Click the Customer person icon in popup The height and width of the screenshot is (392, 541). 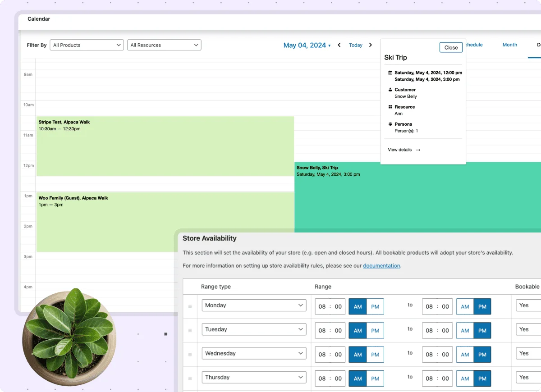point(390,90)
